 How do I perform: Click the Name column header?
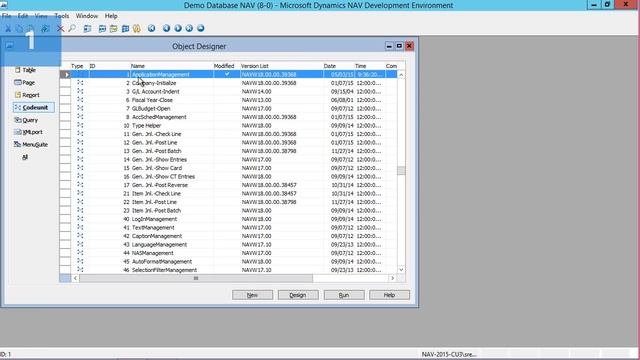138,66
